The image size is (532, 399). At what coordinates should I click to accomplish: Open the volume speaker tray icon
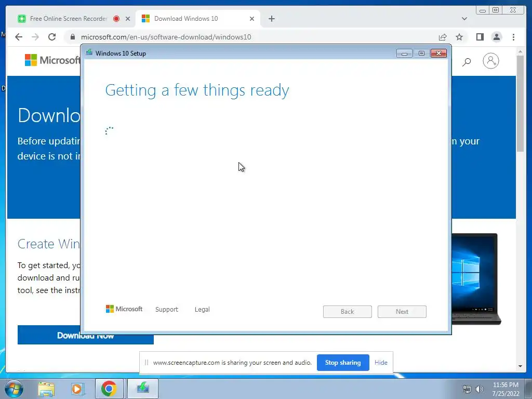(480, 389)
